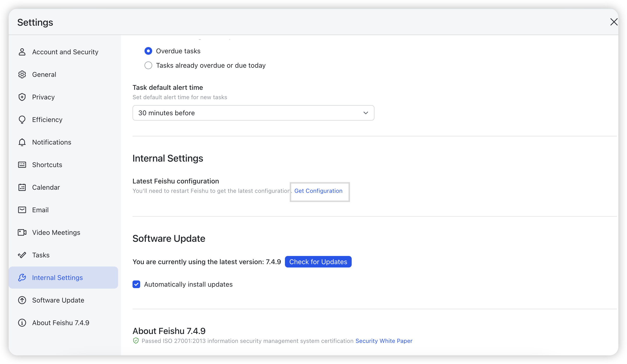Image resolution: width=627 pixels, height=364 pixels.
Task: Open Account and Security settings via person icon
Action: tap(22, 52)
